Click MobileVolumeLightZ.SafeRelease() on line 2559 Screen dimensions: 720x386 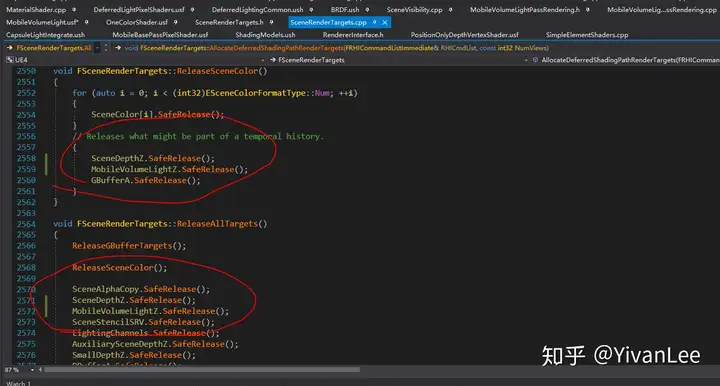tap(169, 169)
